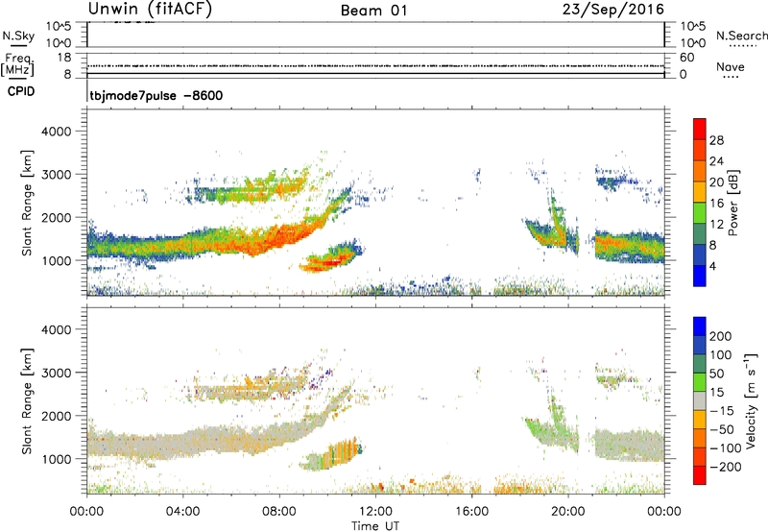
Task: Click the date "23/Sep/2016"
Action: (x=612, y=10)
